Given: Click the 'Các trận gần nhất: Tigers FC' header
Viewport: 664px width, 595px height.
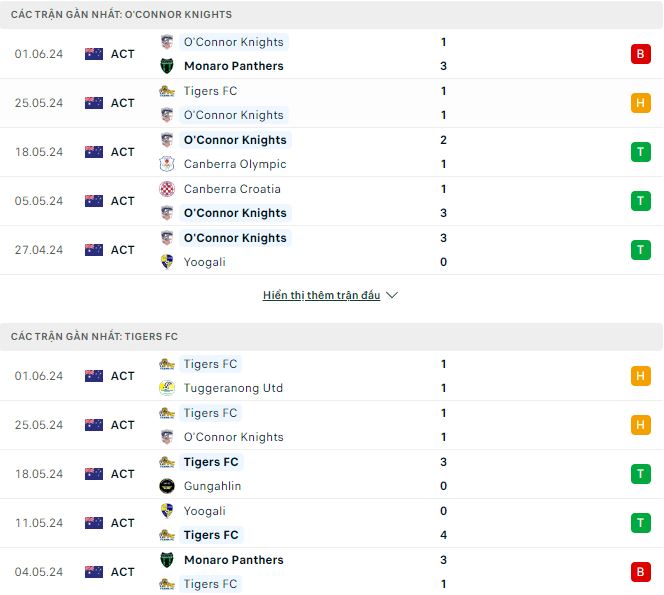Looking at the screenshot, I should pyautogui.click(x=94, y=337).
